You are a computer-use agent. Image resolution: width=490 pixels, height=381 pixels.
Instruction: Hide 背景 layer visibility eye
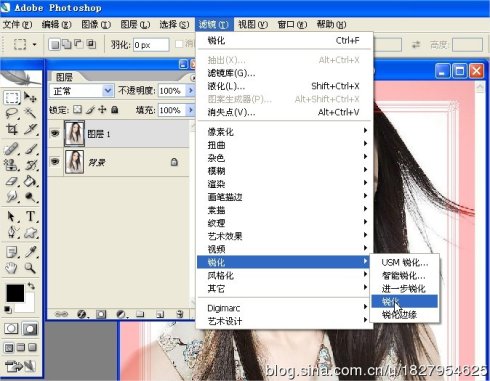pos(55,162)
